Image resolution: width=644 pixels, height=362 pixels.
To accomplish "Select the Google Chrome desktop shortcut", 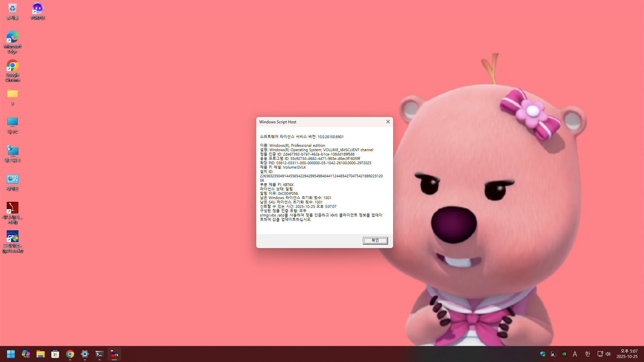I will point(12,70).
